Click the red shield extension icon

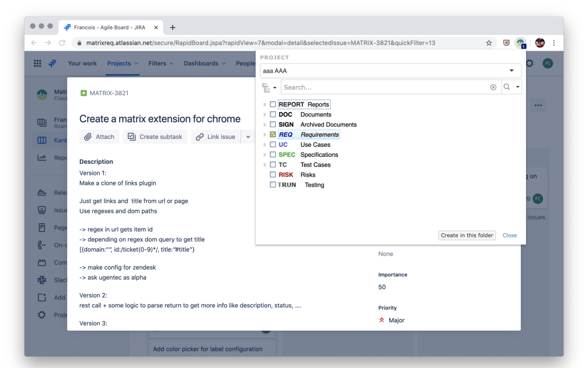click(x=506, y=43)
